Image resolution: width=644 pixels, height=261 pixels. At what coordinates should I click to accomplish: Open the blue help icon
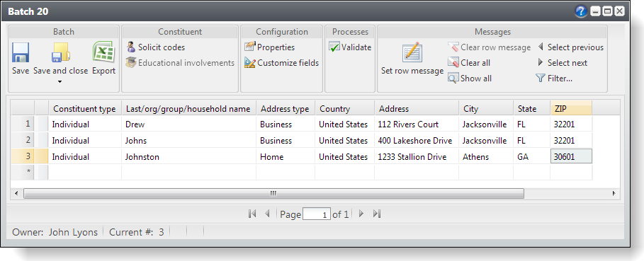click(x=581, y=11)
